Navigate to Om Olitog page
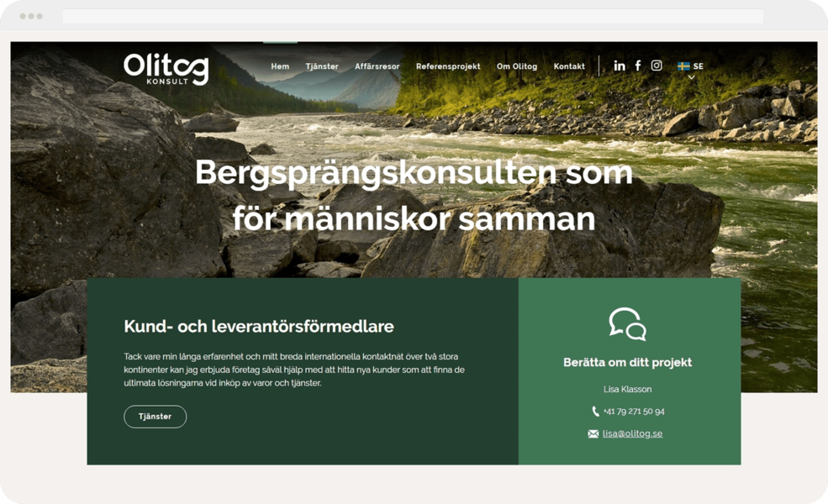Viewport: 828px width, 504px height. pos(517,66)
